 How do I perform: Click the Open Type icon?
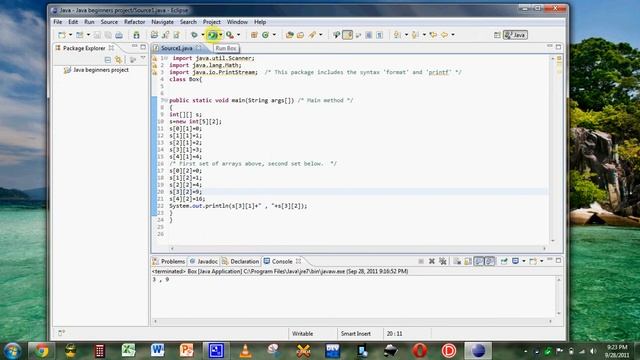coord(289,35)
